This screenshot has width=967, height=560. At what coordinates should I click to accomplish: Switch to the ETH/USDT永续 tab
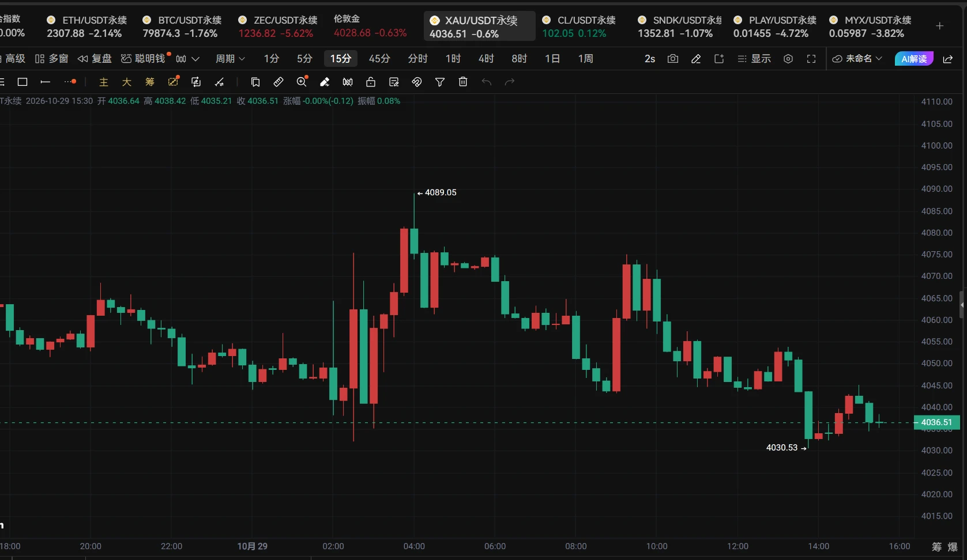(86, 27)
